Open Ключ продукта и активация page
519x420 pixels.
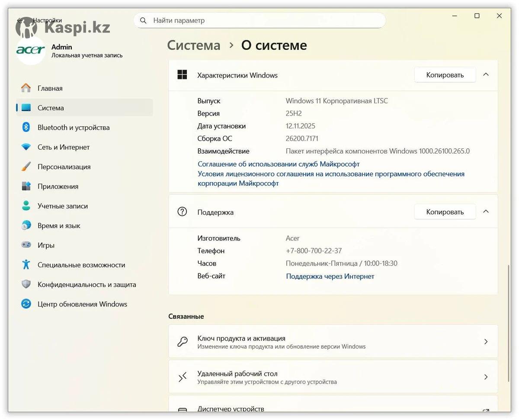(x=333, y=342)
